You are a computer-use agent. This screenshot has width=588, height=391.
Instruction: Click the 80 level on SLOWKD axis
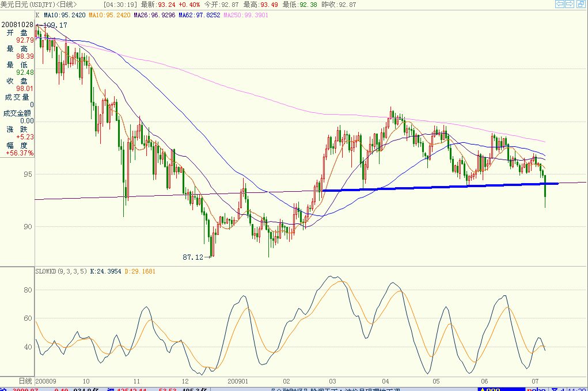coord(28,290)
